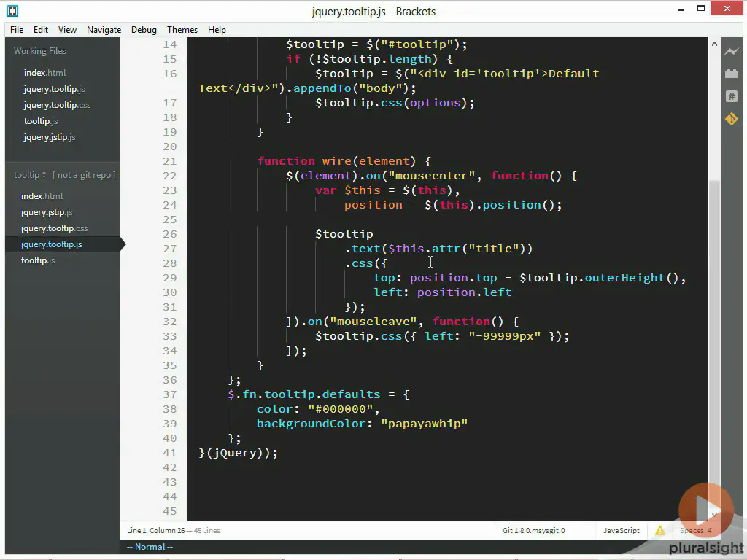Click the hash symbol sidebar icon
This screenshot has height=560, width=747.
tap(731, 96)
